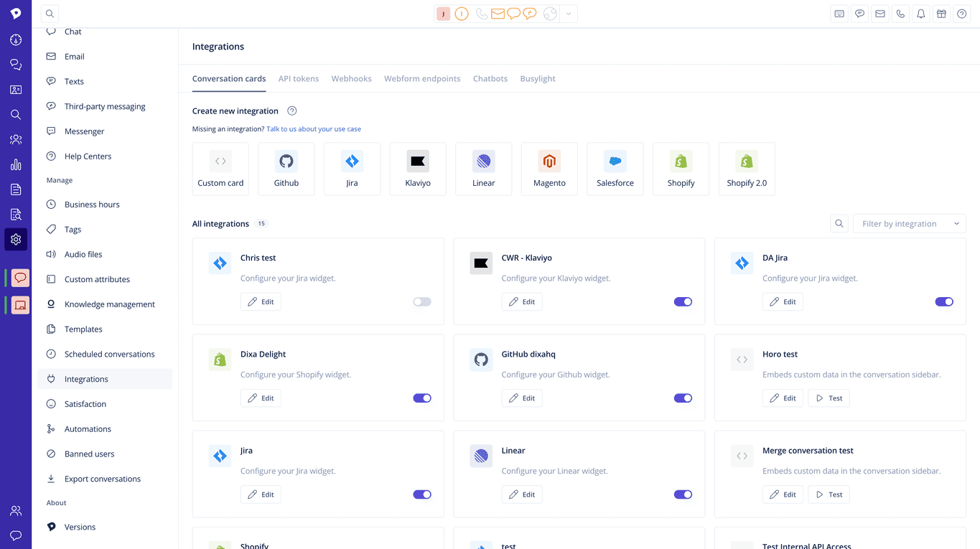Click the gift icon in top right
This screenshot has width=980, height=549.
(941, 13)
